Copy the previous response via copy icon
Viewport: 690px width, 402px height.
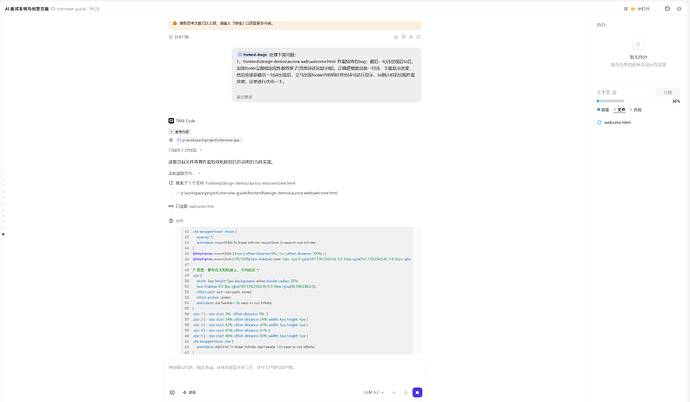(x=411, y=37)
